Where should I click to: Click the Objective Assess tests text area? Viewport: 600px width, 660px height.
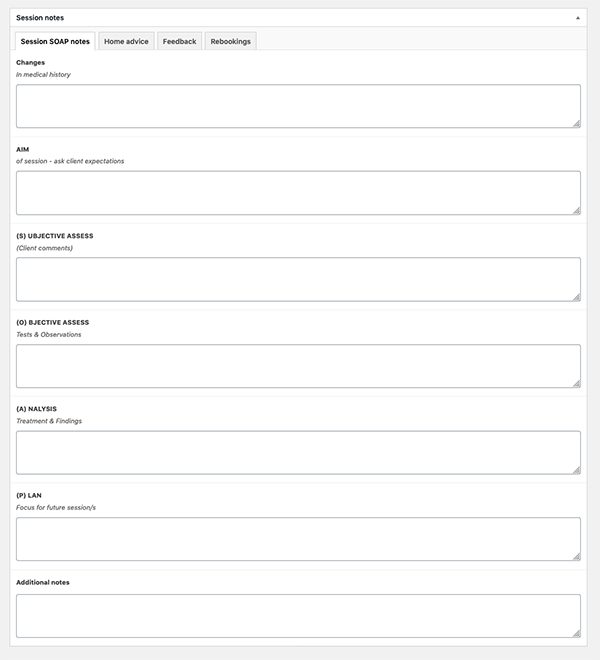(298, 366)
